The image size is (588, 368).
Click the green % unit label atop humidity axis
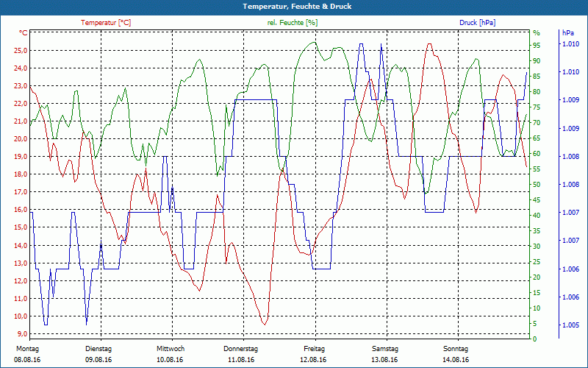tap(537, 33)
